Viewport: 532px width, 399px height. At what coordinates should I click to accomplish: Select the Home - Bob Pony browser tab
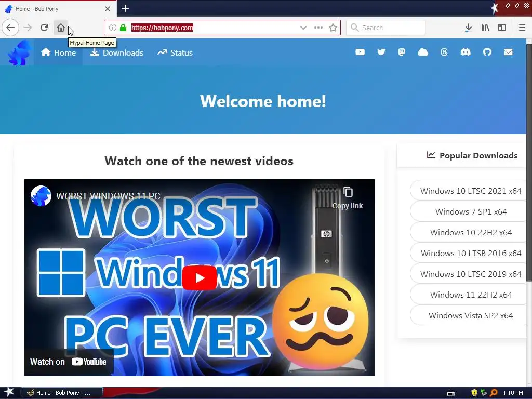pos(58,9)
